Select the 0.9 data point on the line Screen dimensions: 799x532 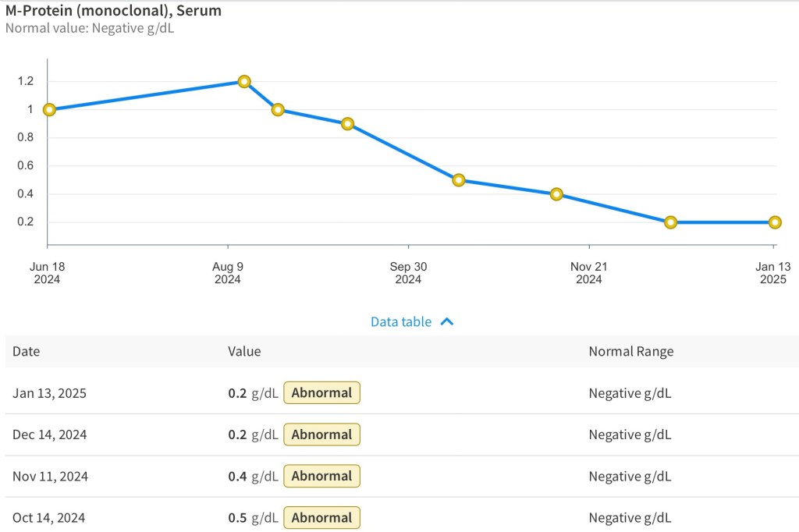[x=348, y=124]
